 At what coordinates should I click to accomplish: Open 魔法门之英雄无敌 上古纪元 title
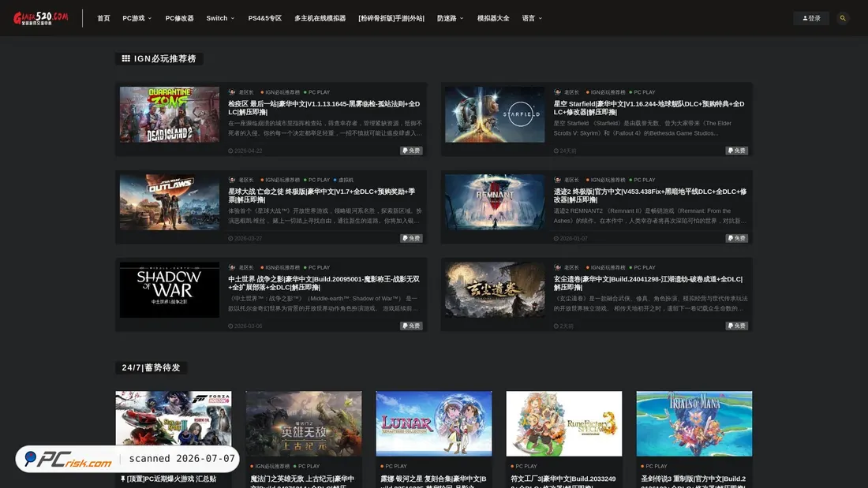[x=303, y=482]
